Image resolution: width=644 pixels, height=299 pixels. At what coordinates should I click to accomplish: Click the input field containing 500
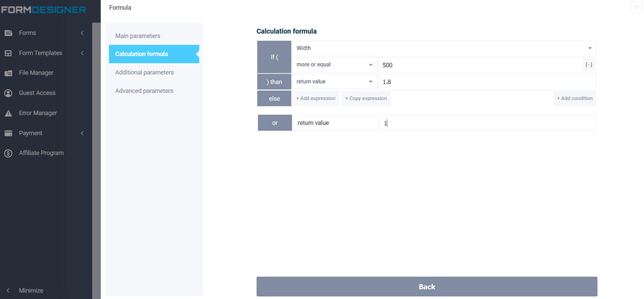pos(479,65)
